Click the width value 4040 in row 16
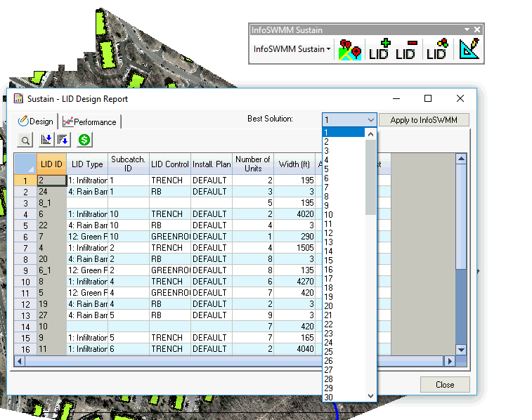The height and width of the screenshot is (420, 532). click(294, 349)
